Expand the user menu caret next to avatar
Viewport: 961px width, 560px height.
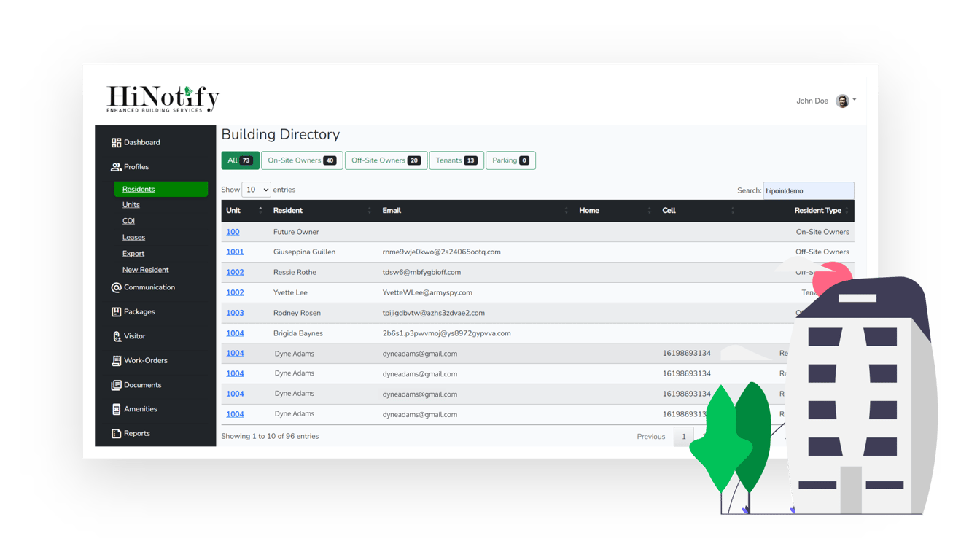tap(855, 100)
